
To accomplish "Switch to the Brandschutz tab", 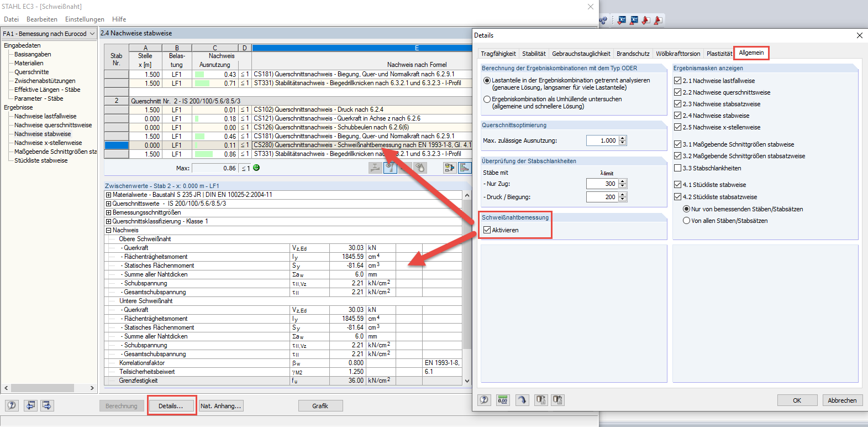I will click(633, 54).
